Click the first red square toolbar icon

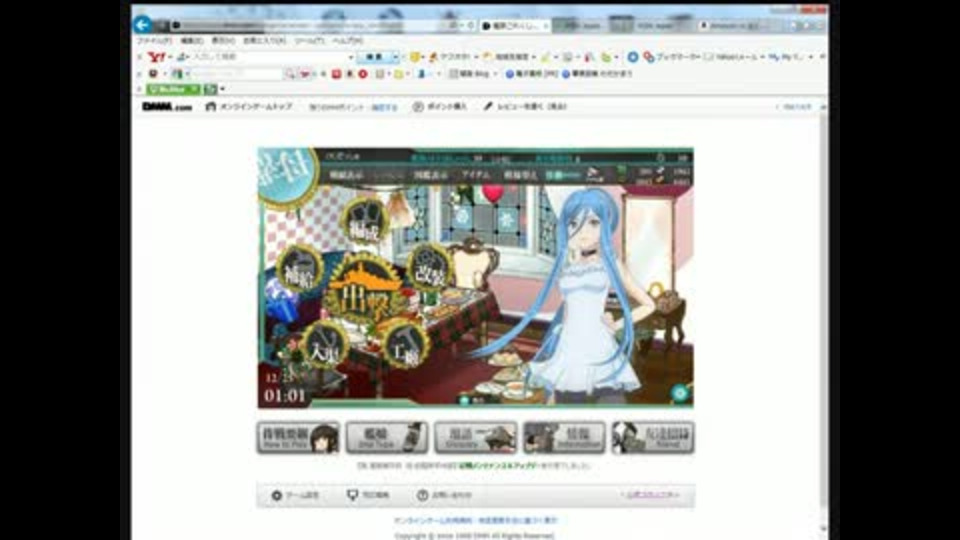point(336,74)
